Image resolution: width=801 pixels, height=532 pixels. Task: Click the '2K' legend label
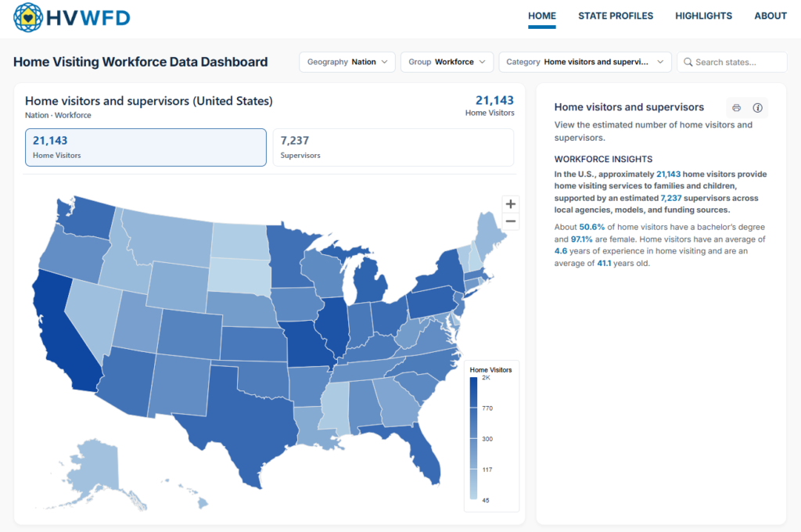point(486,378)
